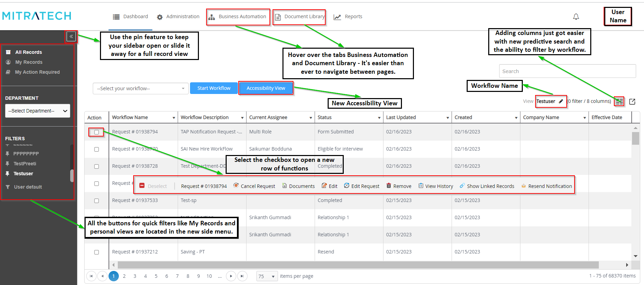Click the notification bell icon
Viewport: 644px width, 285px height.
tap(576, 17)
